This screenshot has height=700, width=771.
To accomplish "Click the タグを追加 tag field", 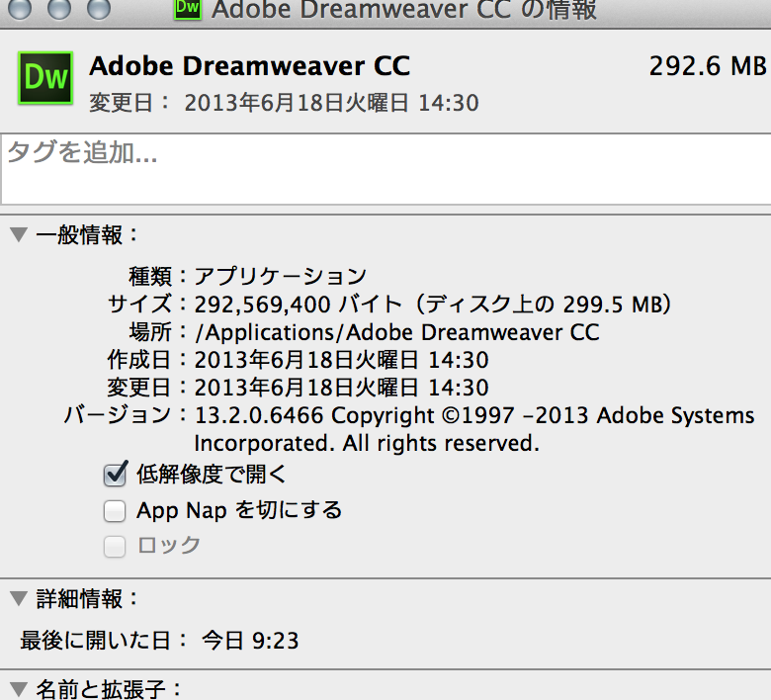I will click(385, 168).
